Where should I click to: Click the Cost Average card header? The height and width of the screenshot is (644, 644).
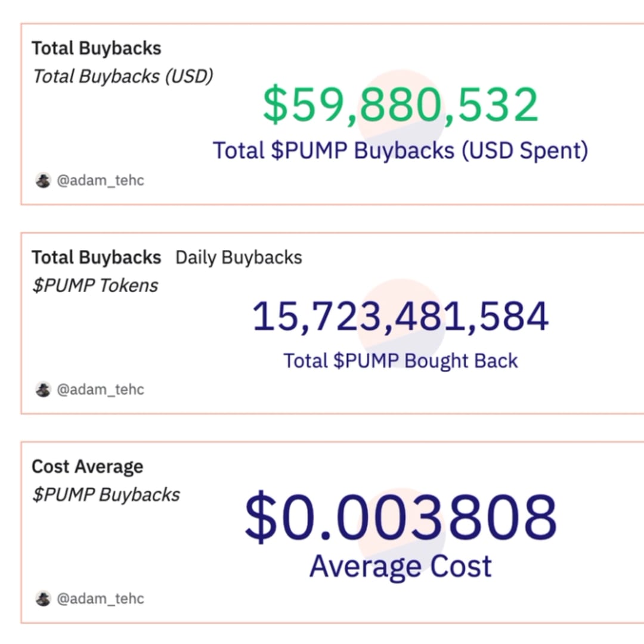point(87,466)
